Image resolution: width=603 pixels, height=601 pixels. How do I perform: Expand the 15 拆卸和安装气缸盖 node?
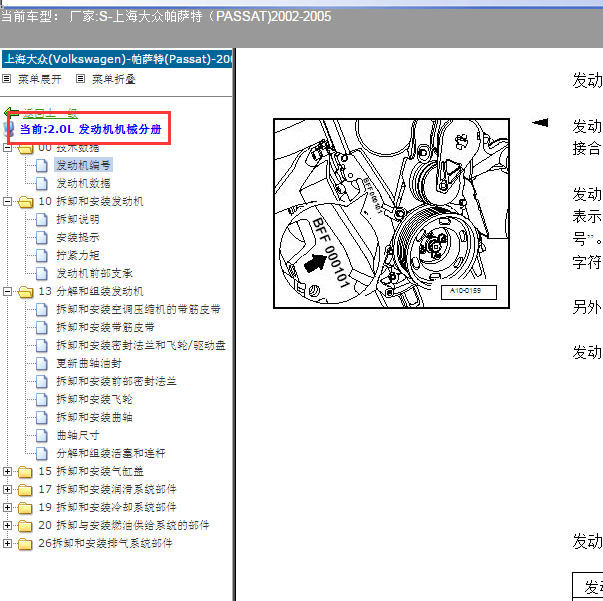(x=7, y=471)
